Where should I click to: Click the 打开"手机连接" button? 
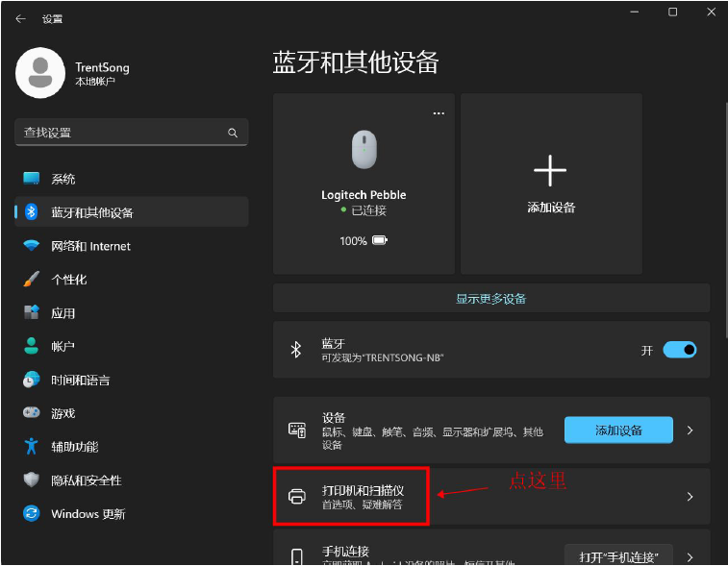(x=618, y=555)
